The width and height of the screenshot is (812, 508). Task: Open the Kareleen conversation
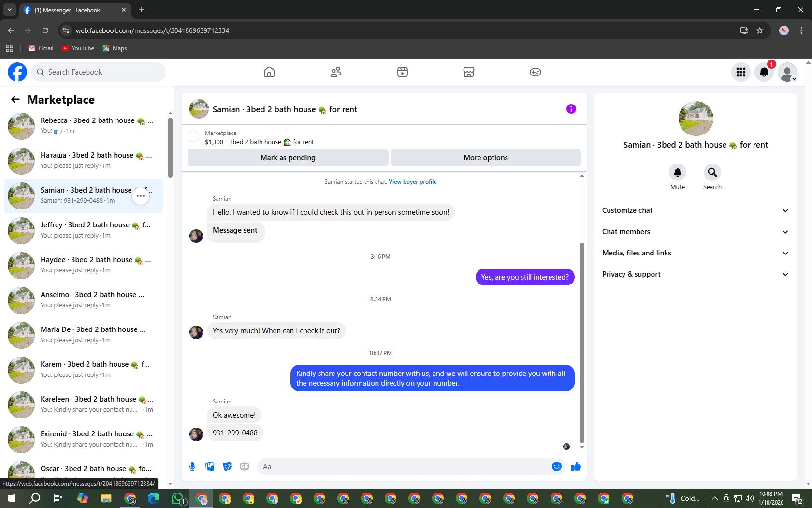[x=83, y=405]
